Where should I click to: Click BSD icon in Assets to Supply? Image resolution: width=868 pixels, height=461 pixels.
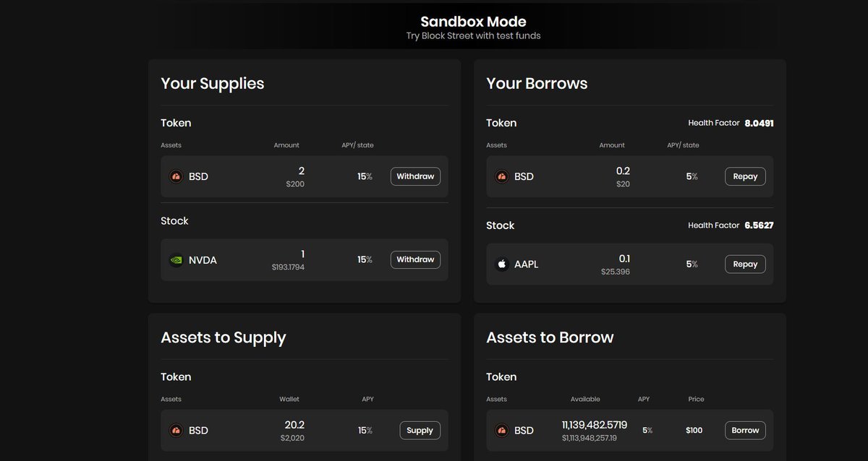176,431
